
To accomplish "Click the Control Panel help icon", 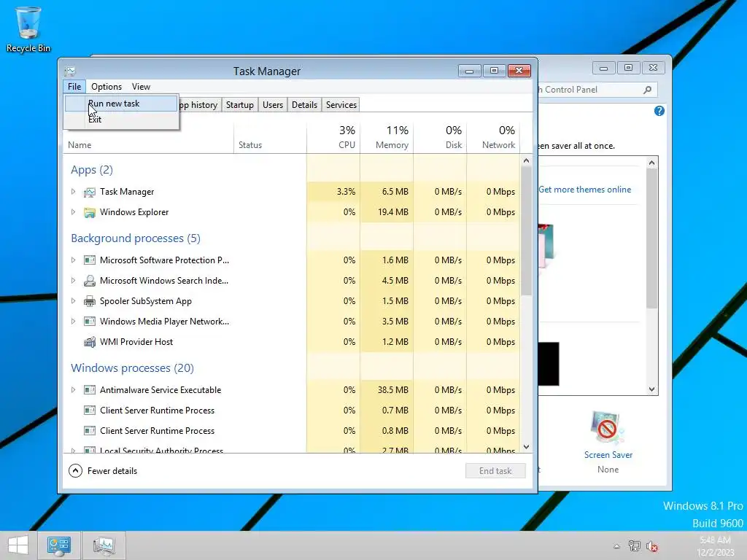I will click(x=659, y=111).
